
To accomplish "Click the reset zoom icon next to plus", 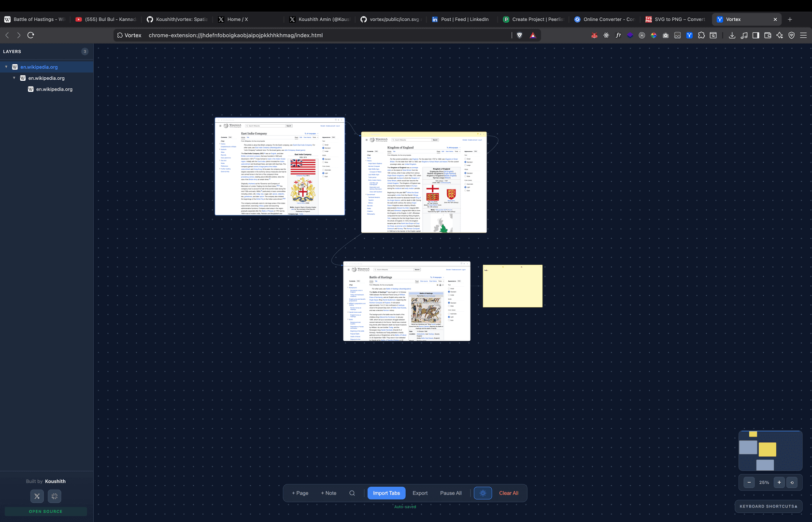I will (792, 482).
